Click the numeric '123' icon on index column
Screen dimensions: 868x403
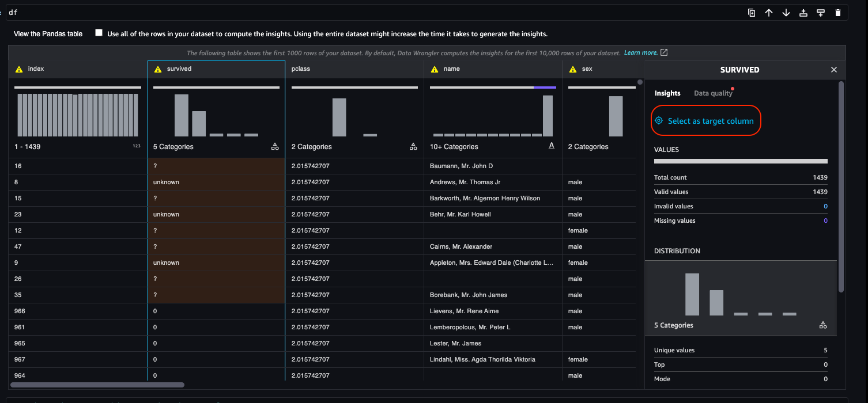pos(137,146)
